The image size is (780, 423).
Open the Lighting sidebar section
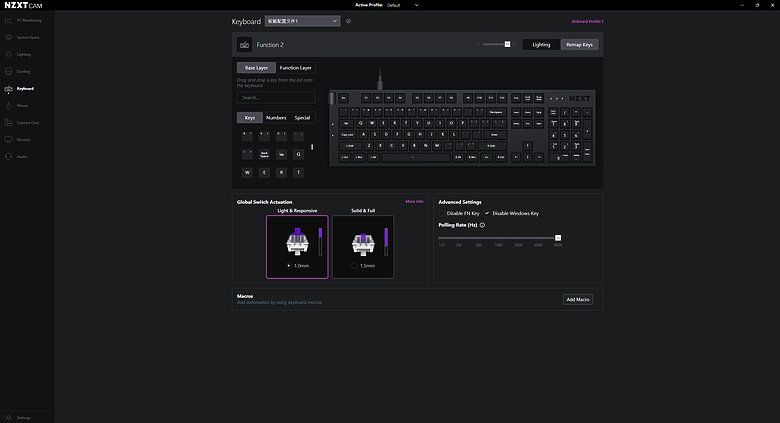coord(18,54)
